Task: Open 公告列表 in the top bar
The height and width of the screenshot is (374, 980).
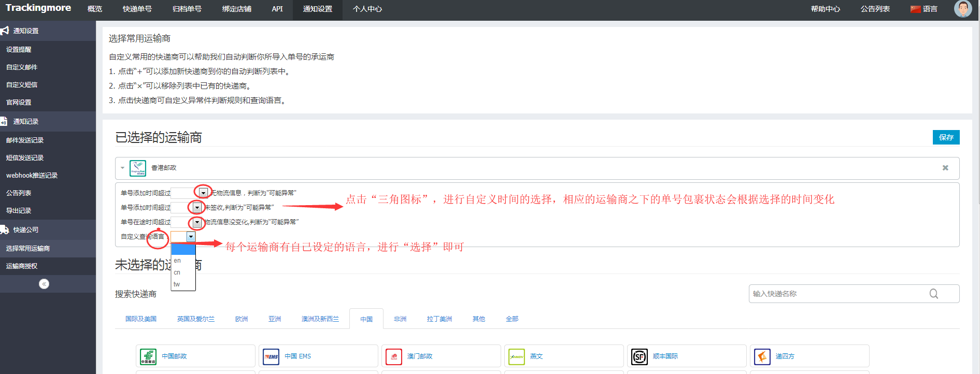Action: 875,9
